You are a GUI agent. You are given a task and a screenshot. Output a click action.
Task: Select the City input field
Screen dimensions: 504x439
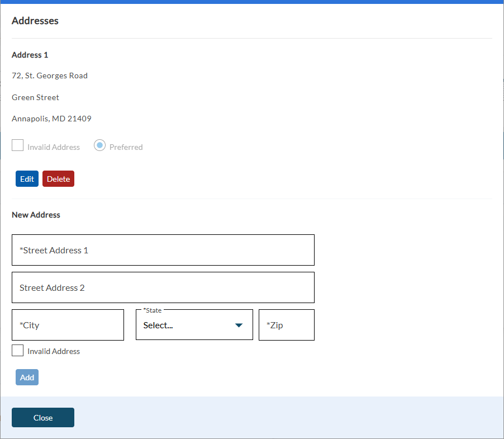tap(68, 325)
